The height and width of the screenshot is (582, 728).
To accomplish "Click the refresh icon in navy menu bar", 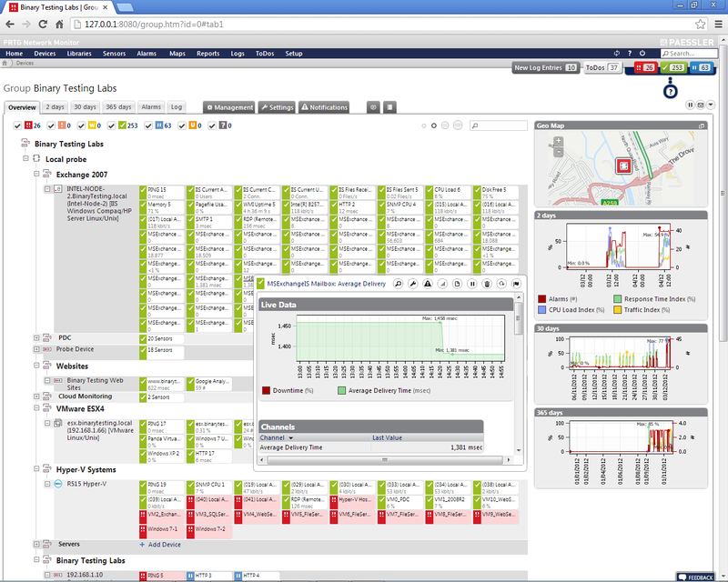I will coord(617,54).
